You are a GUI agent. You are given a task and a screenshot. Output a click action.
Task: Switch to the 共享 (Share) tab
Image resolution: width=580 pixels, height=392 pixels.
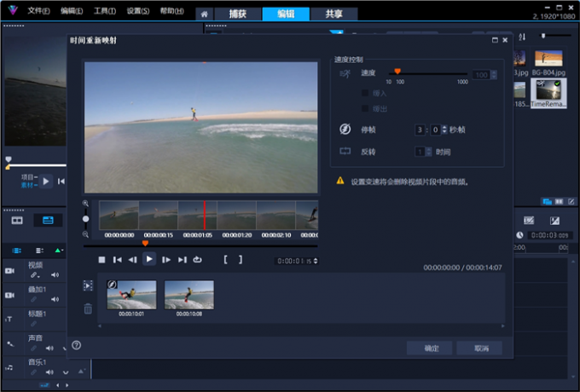point(333,14)
